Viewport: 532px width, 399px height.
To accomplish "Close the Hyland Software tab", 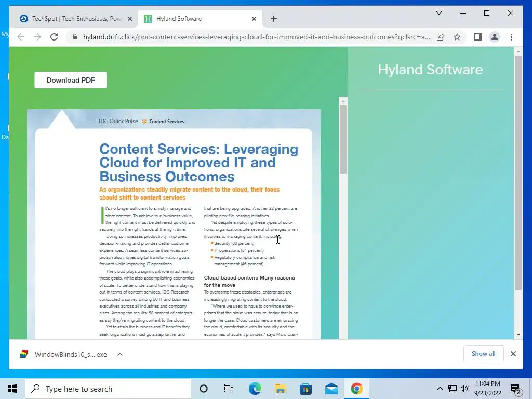I will [x=254, y=19].
